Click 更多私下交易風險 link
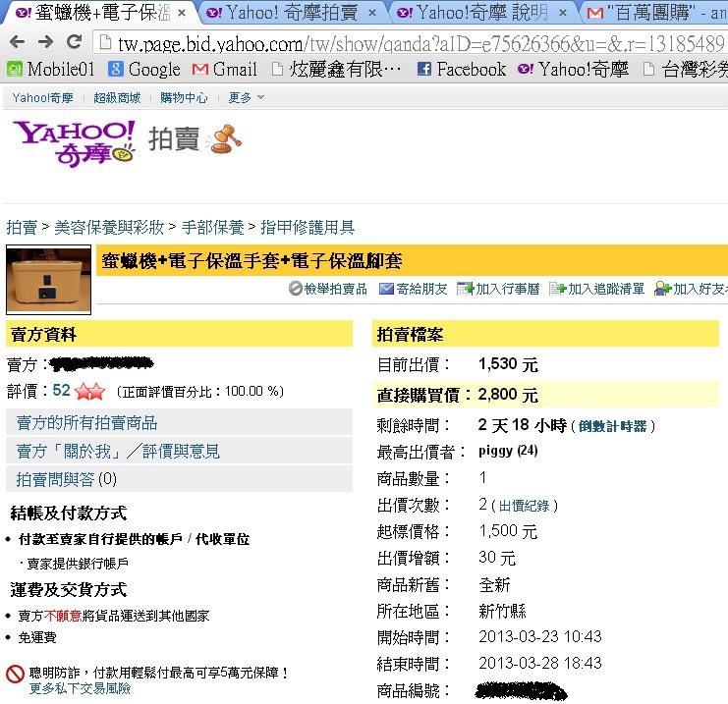728x704 pixels. point(80,688)
